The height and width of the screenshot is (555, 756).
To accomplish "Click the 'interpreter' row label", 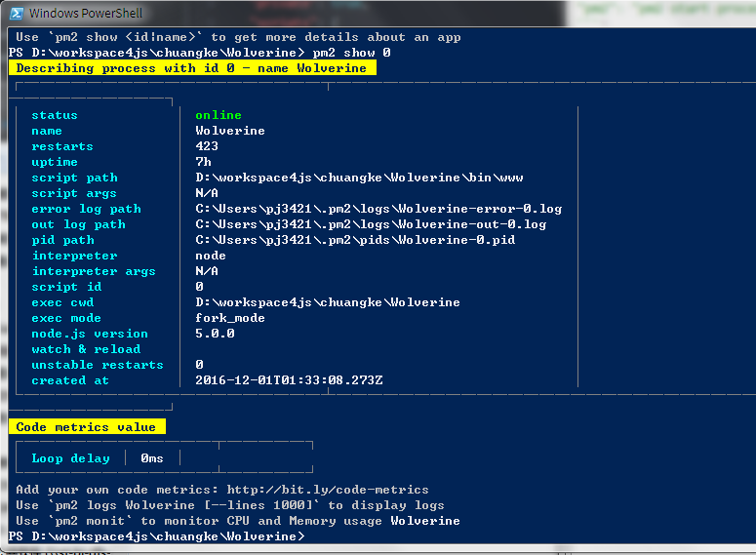I will [x=74, y=256].
